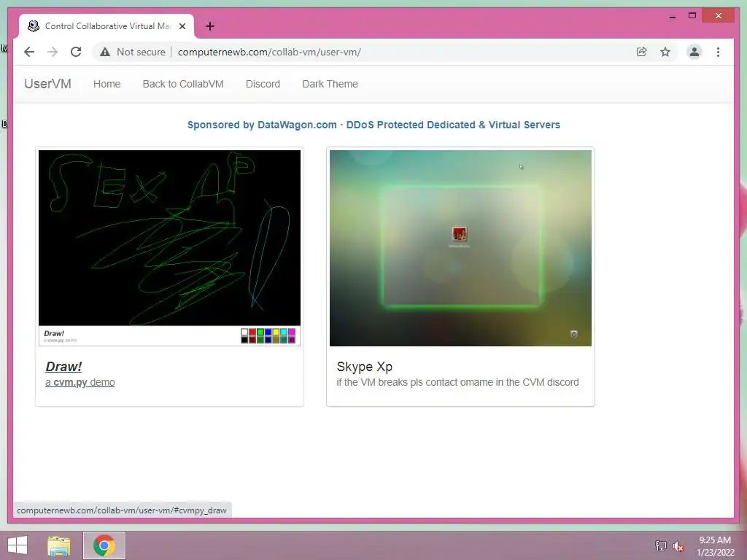Click the network tray icon
Image resolution: width=747 pixels, height=560 pixels.
[661, 545]
